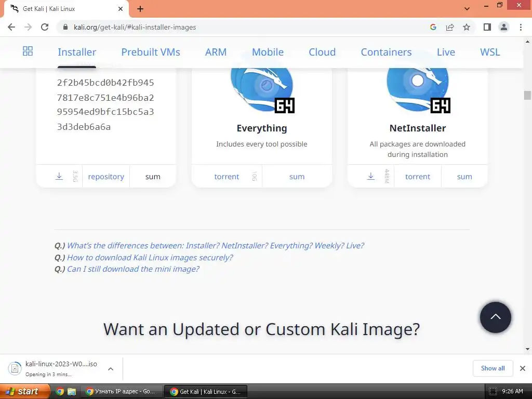This screenshot has width=532, height=399.
Task: Switch to the ARM tab
Action: 216,52
